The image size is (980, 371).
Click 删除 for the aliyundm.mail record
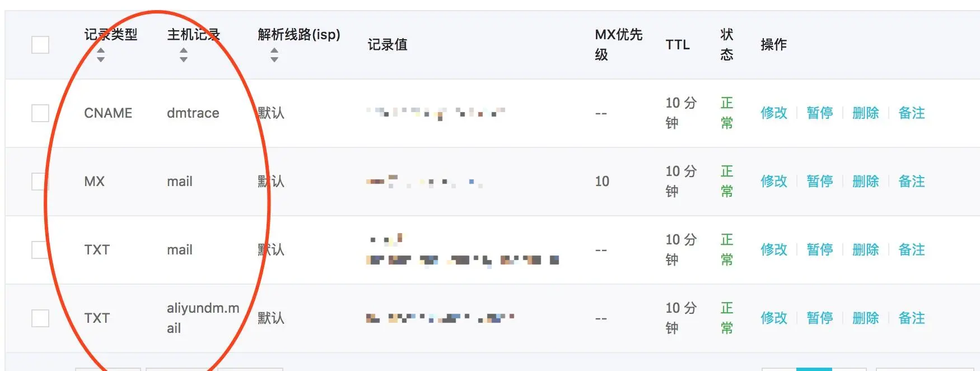click(x=866, y=318)
